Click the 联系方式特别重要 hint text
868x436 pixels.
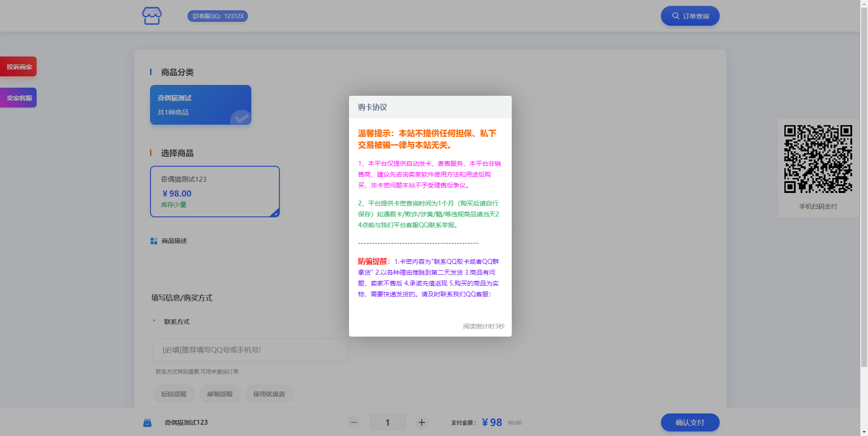tap(197, 371)
